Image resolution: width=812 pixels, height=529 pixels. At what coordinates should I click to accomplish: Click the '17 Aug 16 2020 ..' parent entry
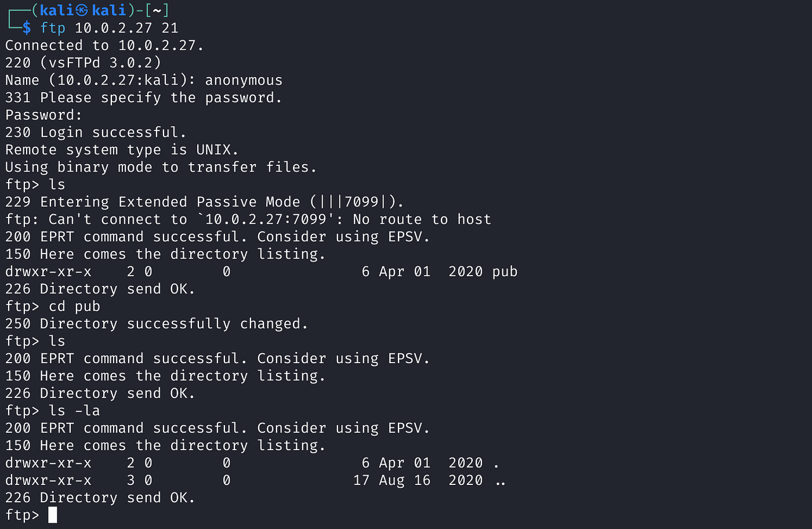point(429,480)
